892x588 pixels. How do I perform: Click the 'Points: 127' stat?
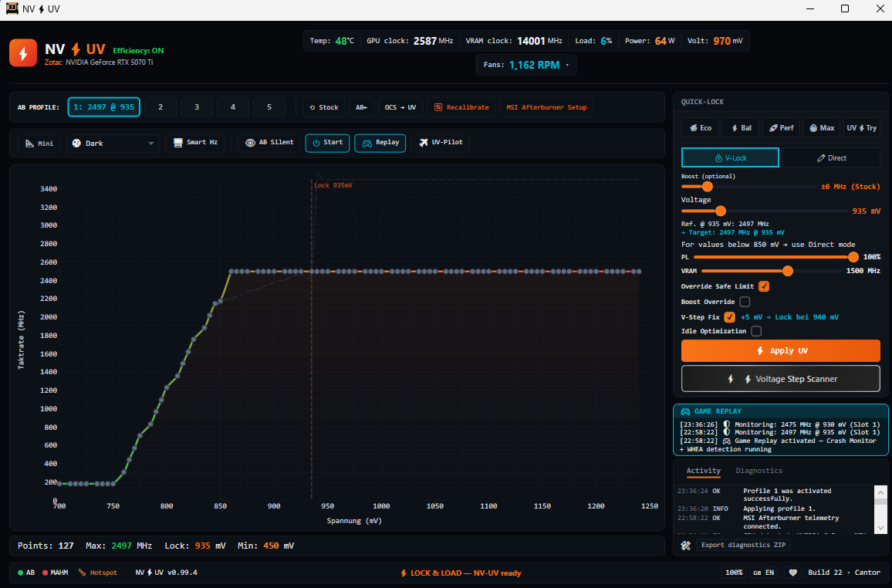46,546
